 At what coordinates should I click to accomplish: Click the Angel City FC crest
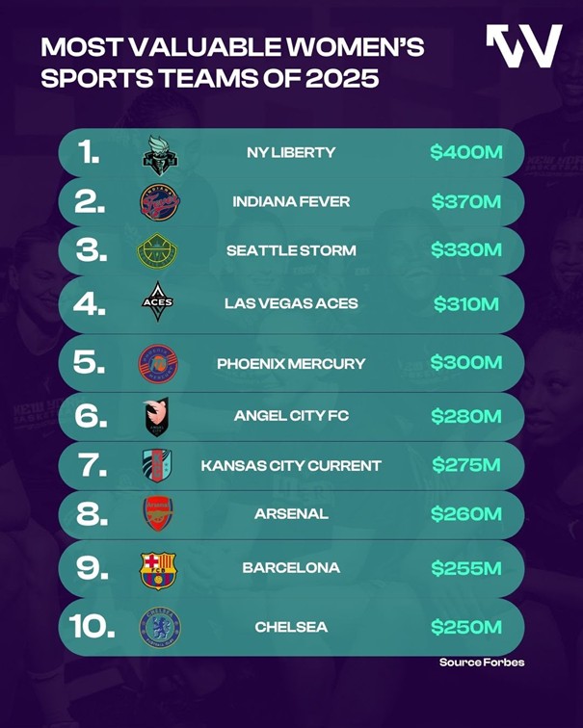(x=156, y=417)
